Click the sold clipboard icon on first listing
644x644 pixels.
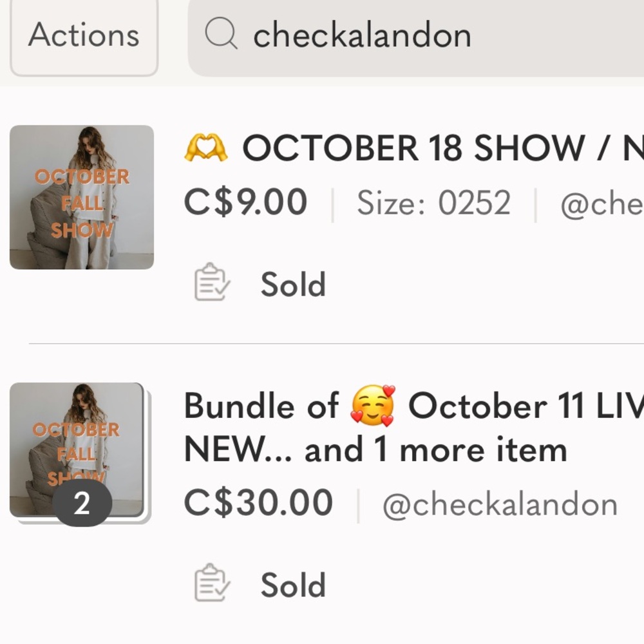tap(212, 282)
